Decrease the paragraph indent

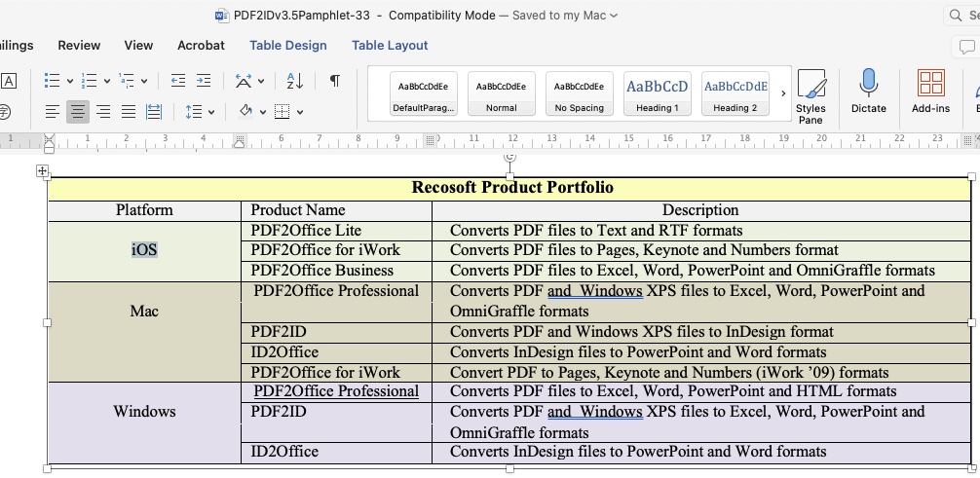pyautogui.click(x=178, y=81)
